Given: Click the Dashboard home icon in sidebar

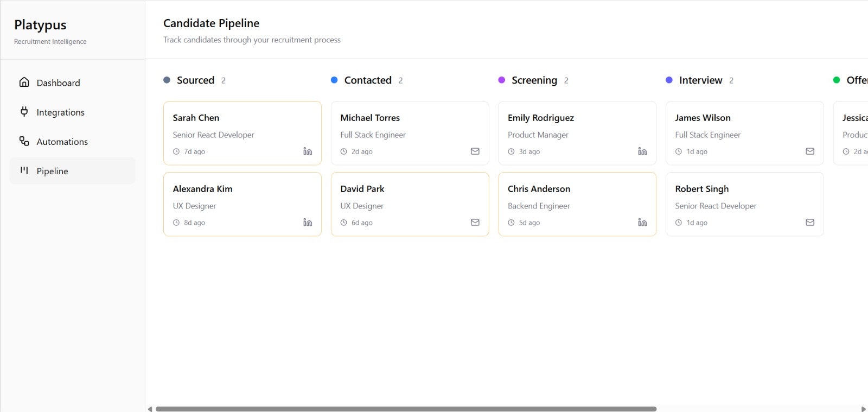Looking at the screenshot, I should point(24,83).
